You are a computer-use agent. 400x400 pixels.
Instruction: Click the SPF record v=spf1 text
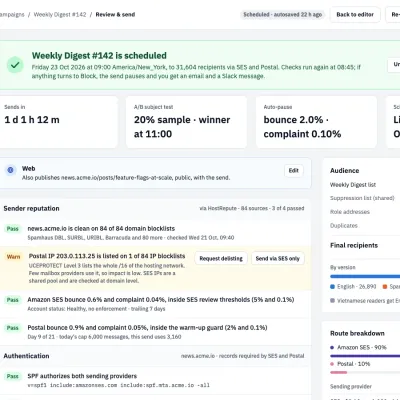click(118, 385)
